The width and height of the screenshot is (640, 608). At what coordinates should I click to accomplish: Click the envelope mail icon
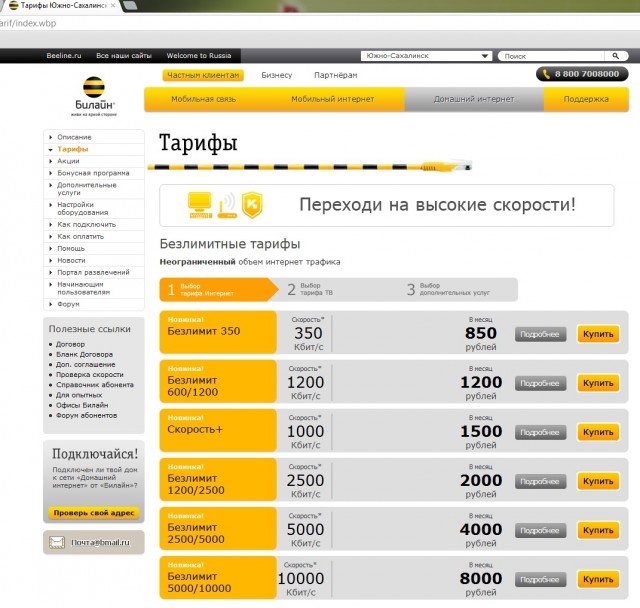point(57,542)
